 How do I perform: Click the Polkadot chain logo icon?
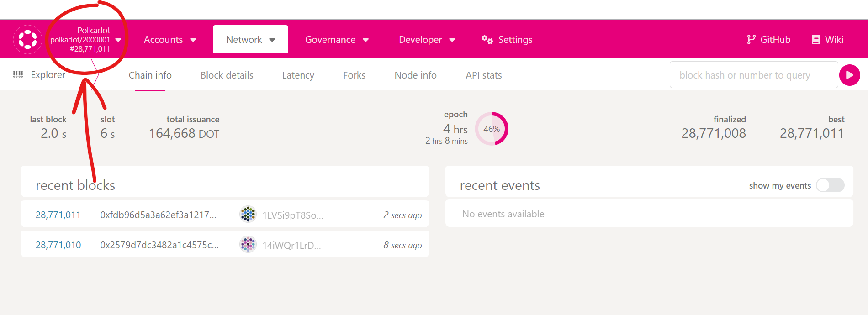(27, 39)
